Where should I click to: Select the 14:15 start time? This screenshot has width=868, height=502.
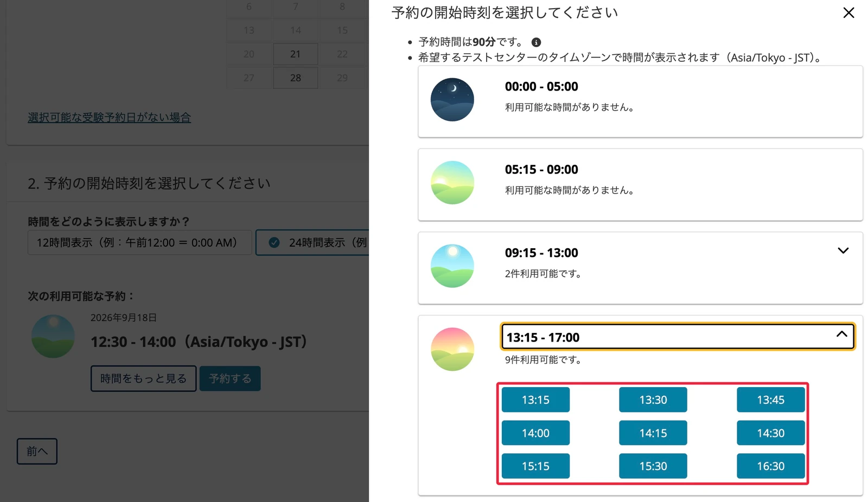(653, 433)
